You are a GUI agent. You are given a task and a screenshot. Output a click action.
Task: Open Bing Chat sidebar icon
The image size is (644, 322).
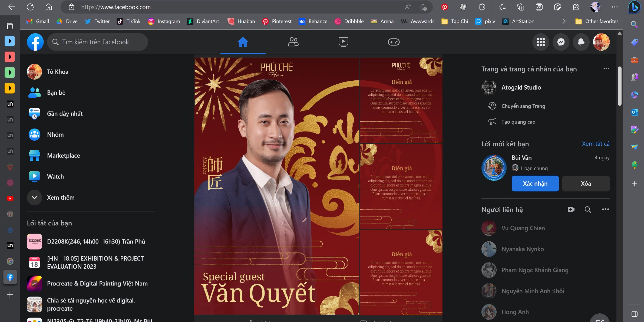point(635,7)
